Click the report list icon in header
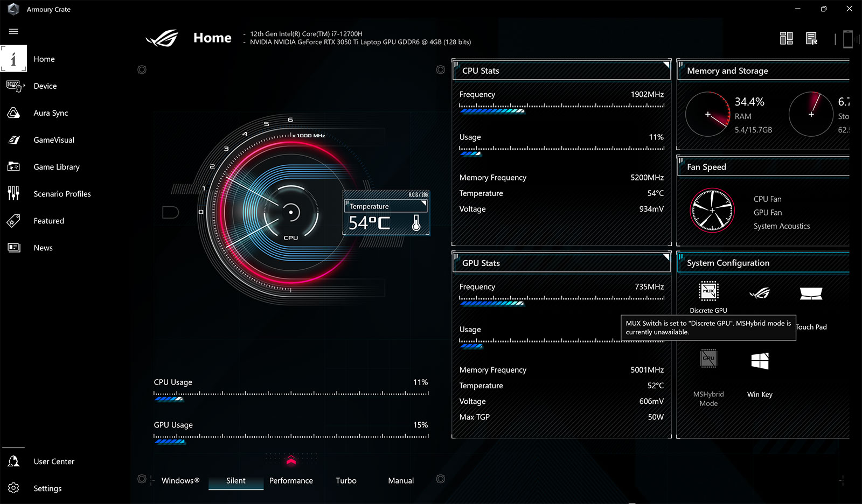This screenshot has height=504, width=862. coord(811,38)
